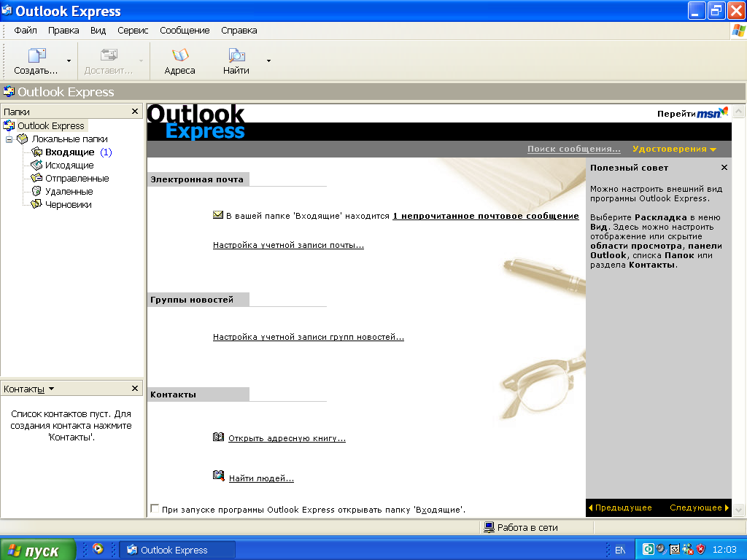The image size is (747, 560).
Task: Click the msn butterfly logo
Action: pos(713,113)
